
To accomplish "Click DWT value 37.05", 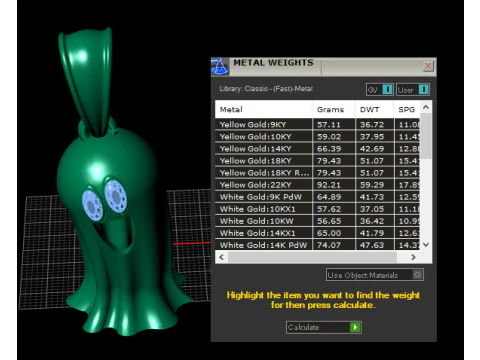I will point(372,209).
